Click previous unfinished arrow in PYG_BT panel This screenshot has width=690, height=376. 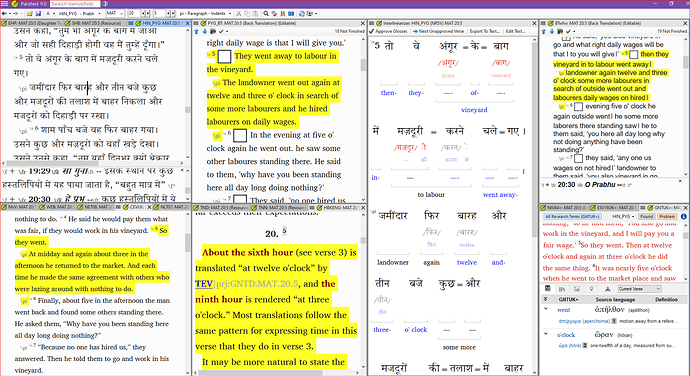(197, 31)
